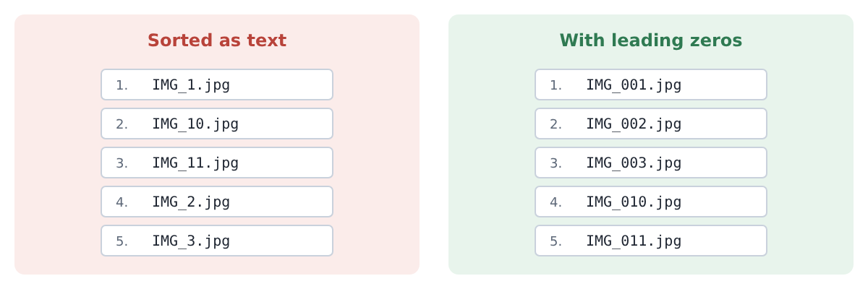Click the "With leading zeros" heading
Screen dimensions: 868x289
point(651,41)
